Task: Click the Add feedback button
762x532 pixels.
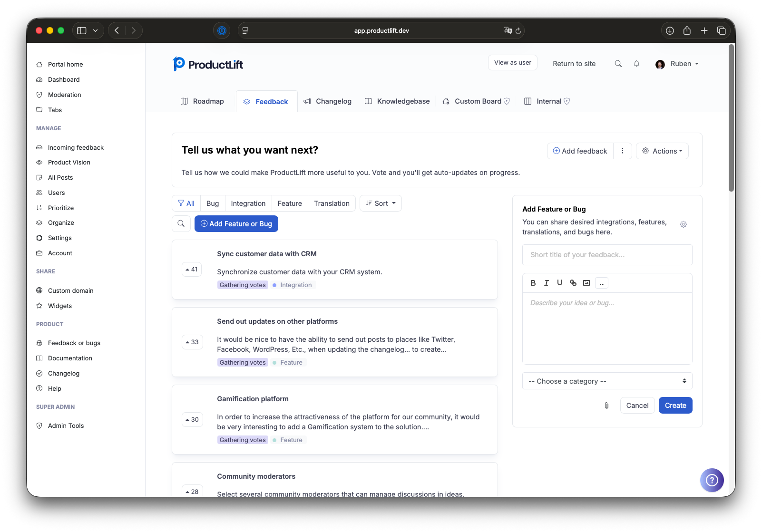Action: point(580,151)
